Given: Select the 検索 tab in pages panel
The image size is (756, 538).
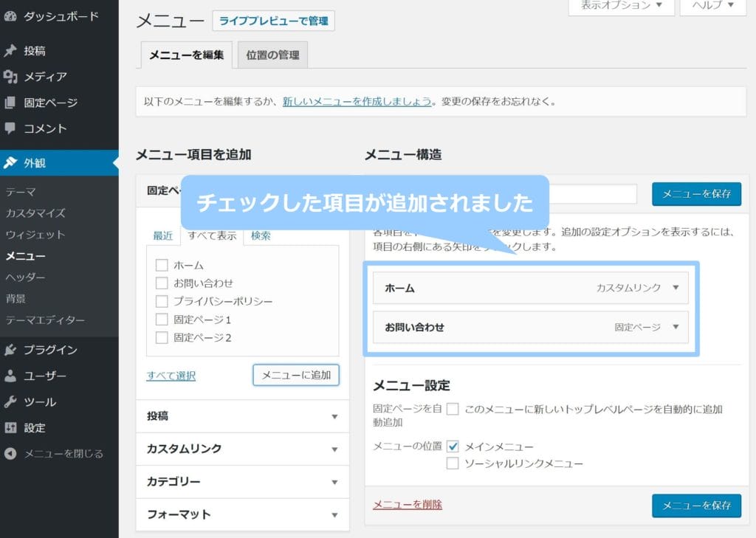Looking at the screenshot, I should 261,236.
